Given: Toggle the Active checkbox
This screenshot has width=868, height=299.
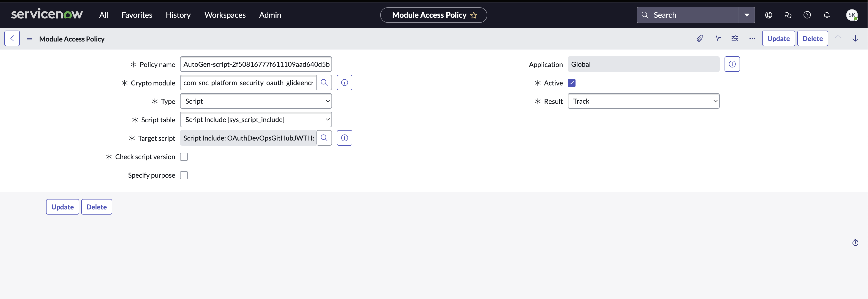Looking at the screenshot, I should point(571,83).
